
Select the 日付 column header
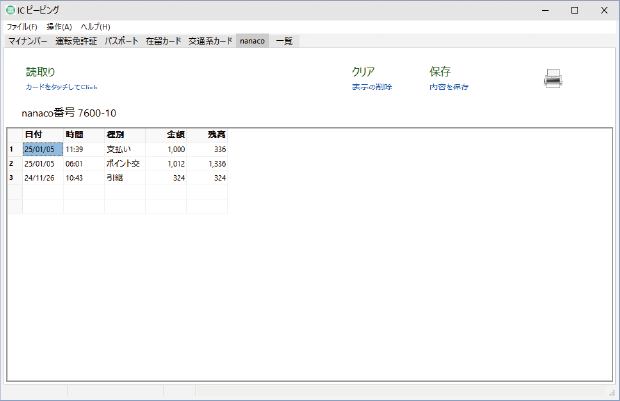[42, 134]
